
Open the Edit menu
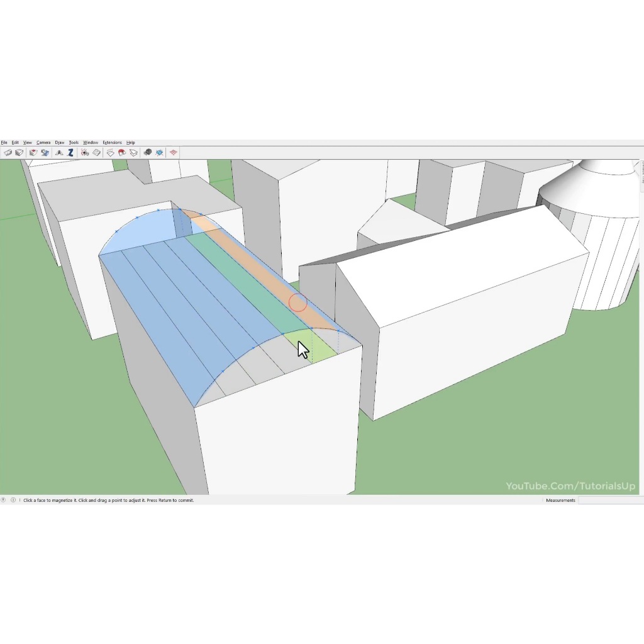pyautogui.click(x=15, y=143)
